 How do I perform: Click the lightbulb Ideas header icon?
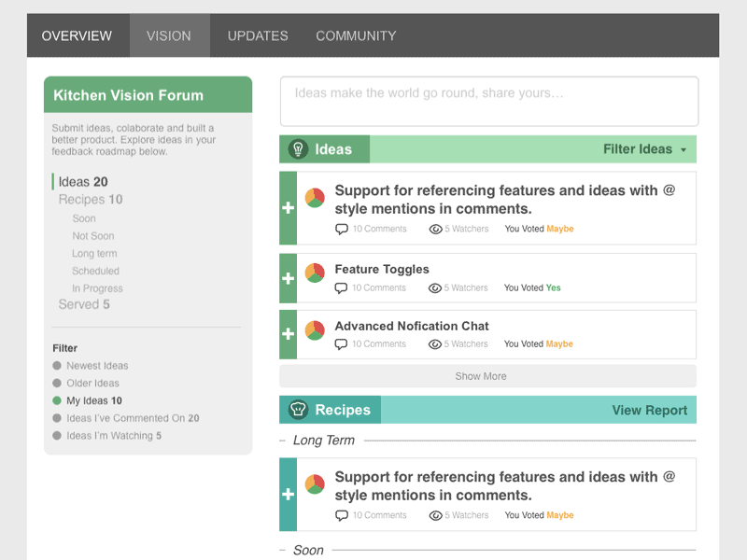click(x=298, y=149)
